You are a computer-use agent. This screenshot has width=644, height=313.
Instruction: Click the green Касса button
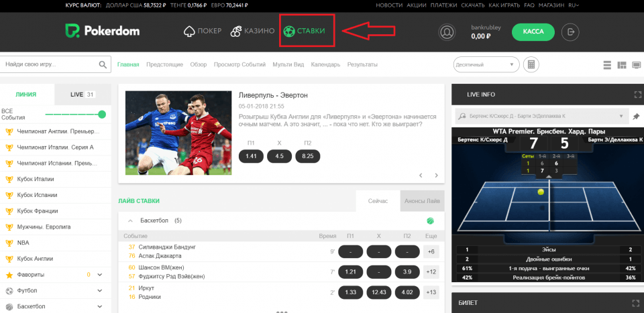coord(533,32)
